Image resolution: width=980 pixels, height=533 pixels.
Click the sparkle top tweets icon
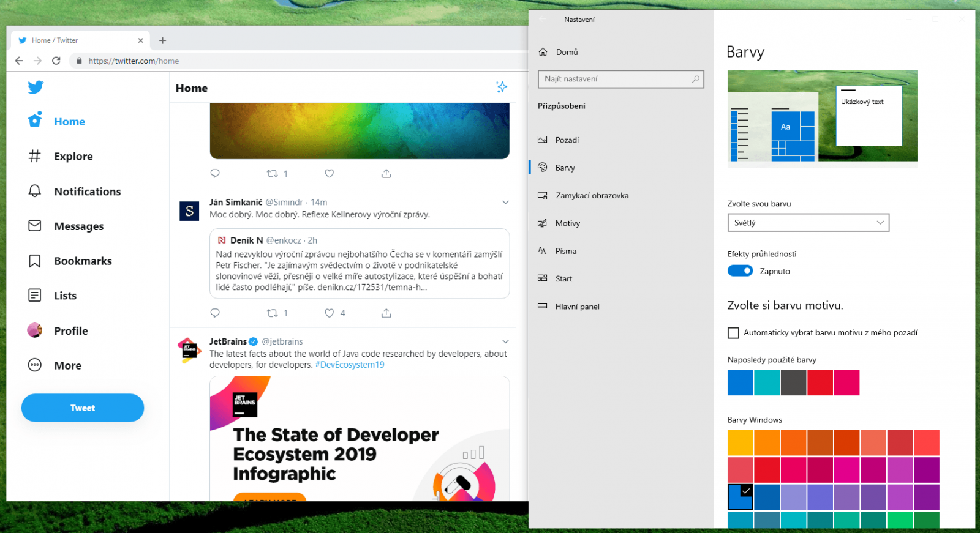tap(501, 87)
